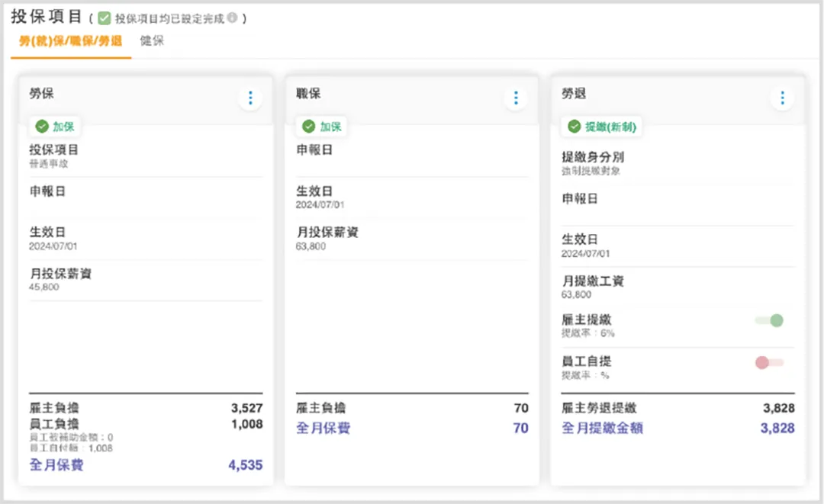Enable the 員工自提 toggle
The image size is (824, 504).
769,362
